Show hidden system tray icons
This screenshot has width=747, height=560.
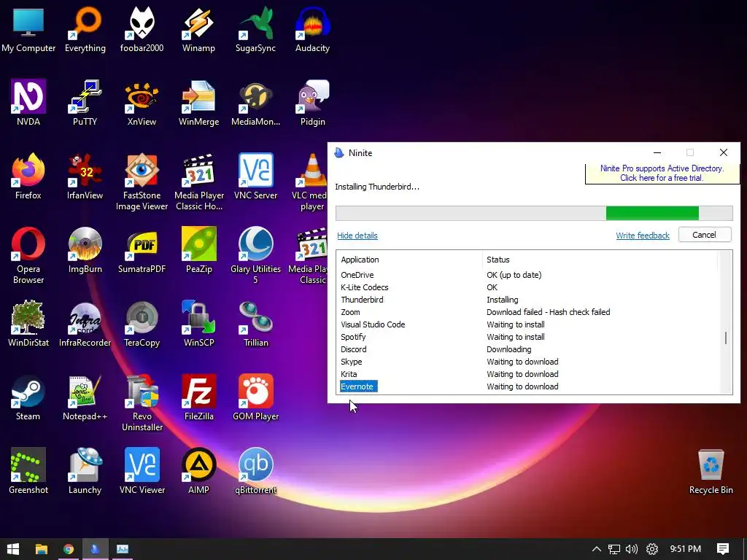[596, 549]
